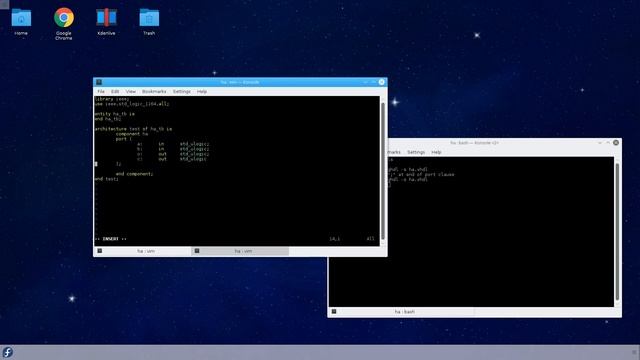
Task: Click the 'port (' line in vim
Action: pyautogui.click(x=124, y=139)
